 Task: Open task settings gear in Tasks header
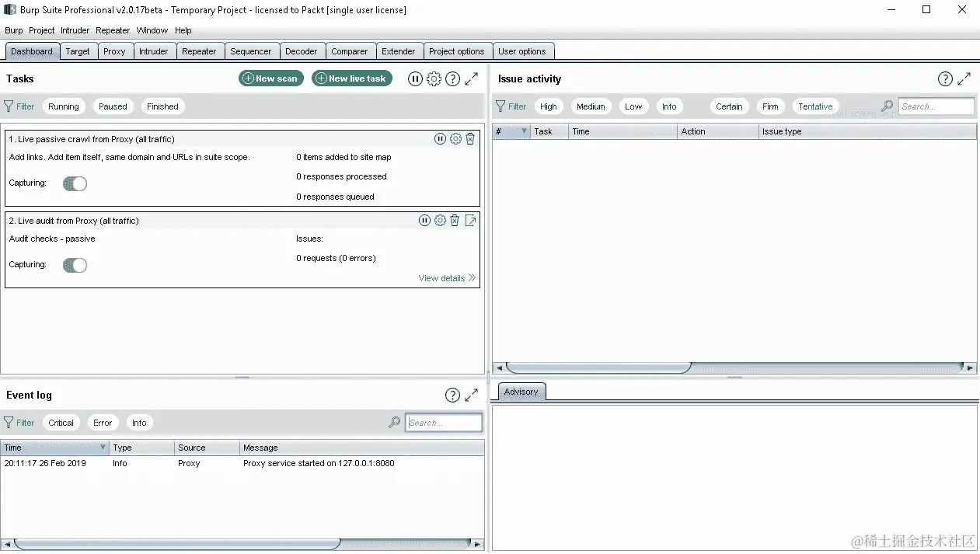coord(434,78)
